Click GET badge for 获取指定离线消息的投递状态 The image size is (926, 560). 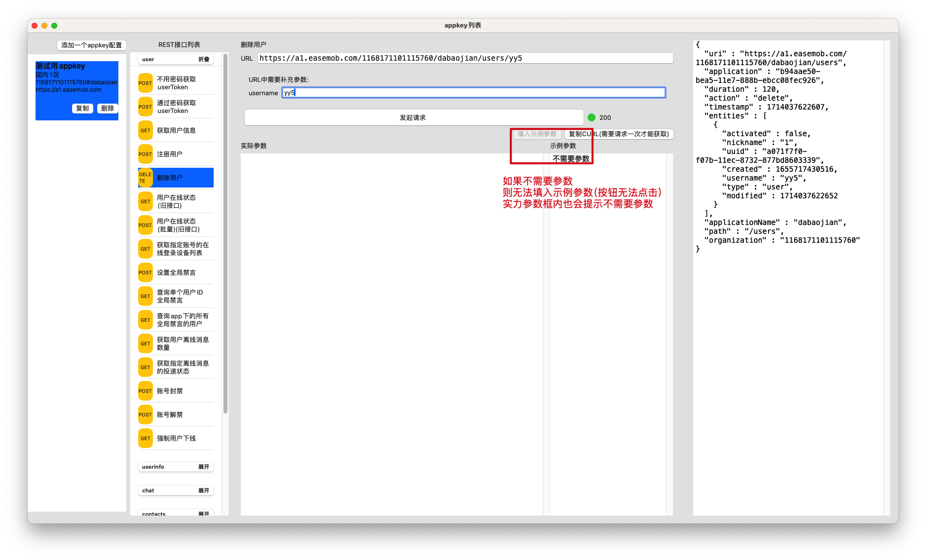tap(145, 367)
